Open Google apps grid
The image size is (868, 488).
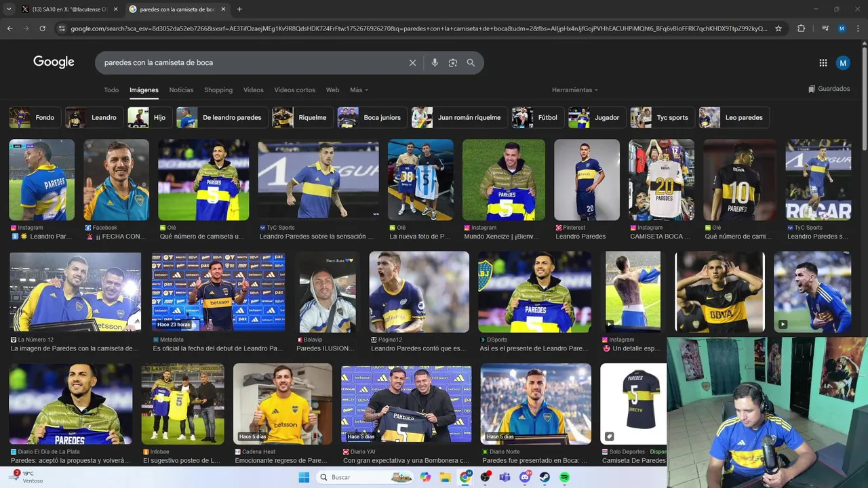[x=823, y=63]
